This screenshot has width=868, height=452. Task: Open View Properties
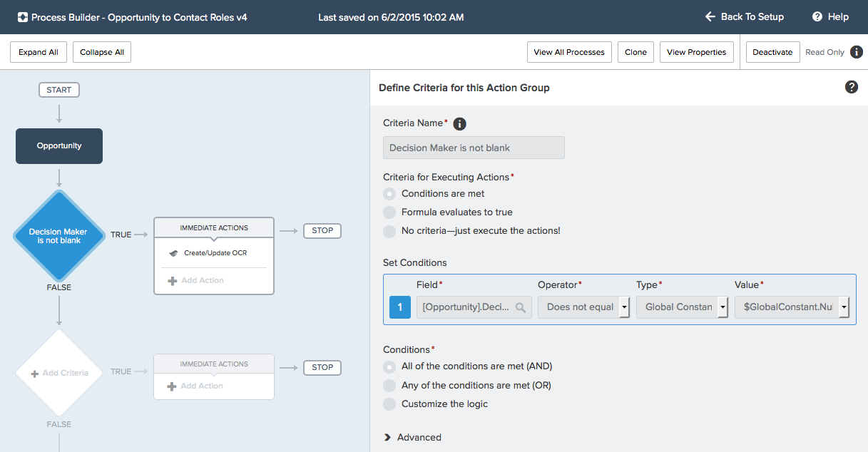[x=697, y=52]
